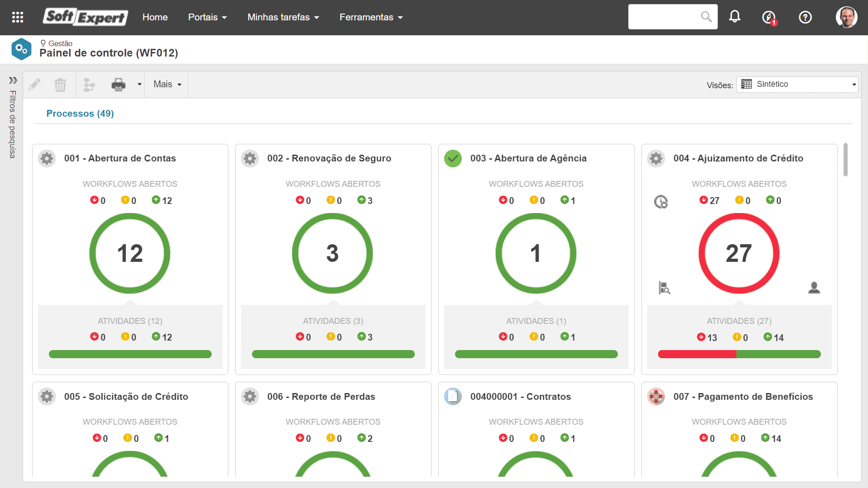The height and width of the screenshot is (488, 868).
Task: Open title 003 - Abertura de Agência
Action: (528, 158)
